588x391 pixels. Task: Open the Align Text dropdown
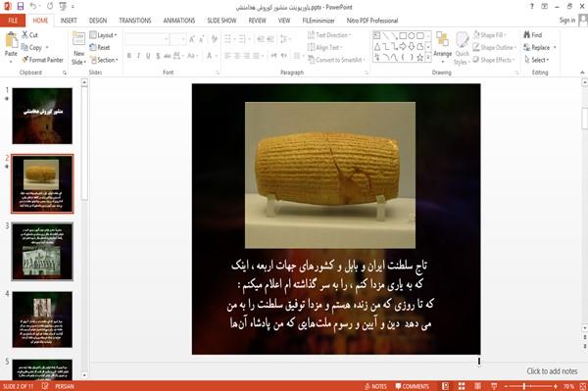click(324, 47)
